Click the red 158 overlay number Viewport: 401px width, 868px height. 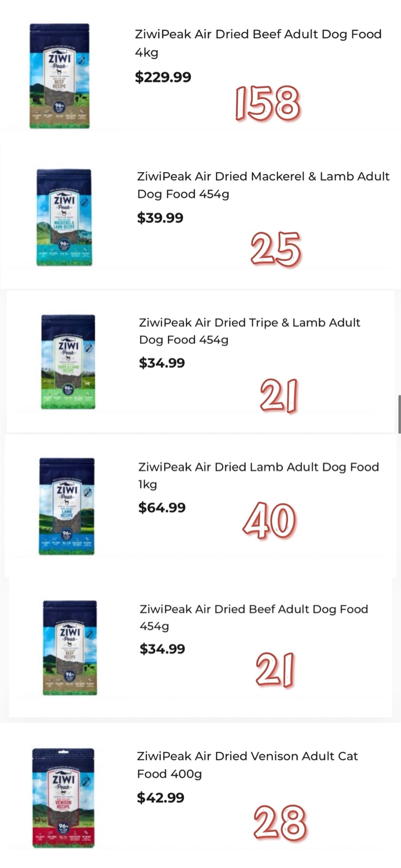(x=268, y=103)
